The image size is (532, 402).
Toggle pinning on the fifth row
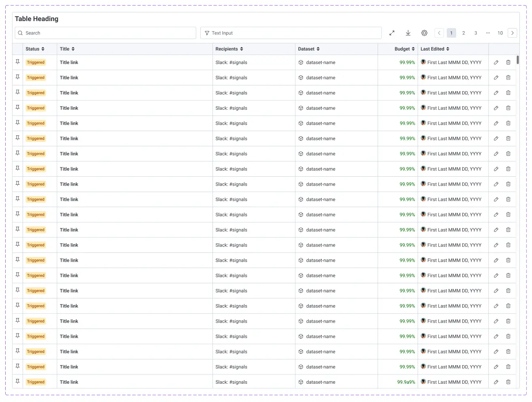tap(17, 123)
